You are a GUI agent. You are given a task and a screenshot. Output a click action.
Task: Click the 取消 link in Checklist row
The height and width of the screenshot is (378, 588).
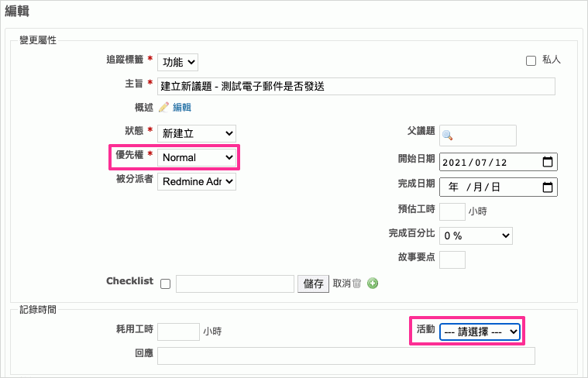click(342, 283)
